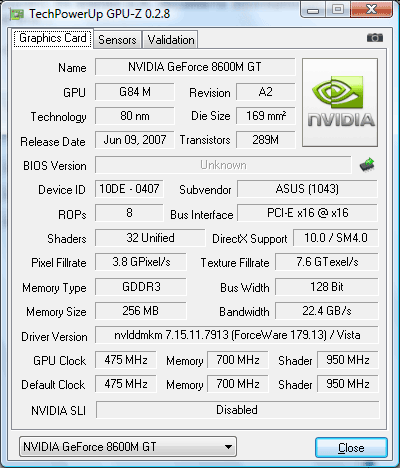Switch to the Sensors tab
400x468 pixels.
117,40
